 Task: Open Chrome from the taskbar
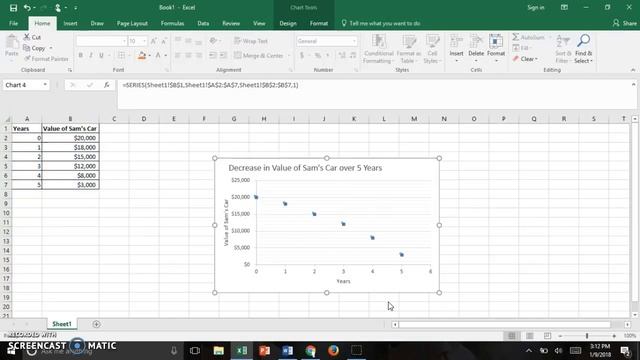click(311, 351)
